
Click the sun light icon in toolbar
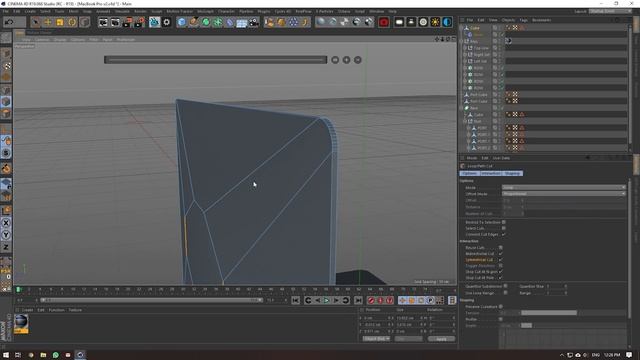435,22
